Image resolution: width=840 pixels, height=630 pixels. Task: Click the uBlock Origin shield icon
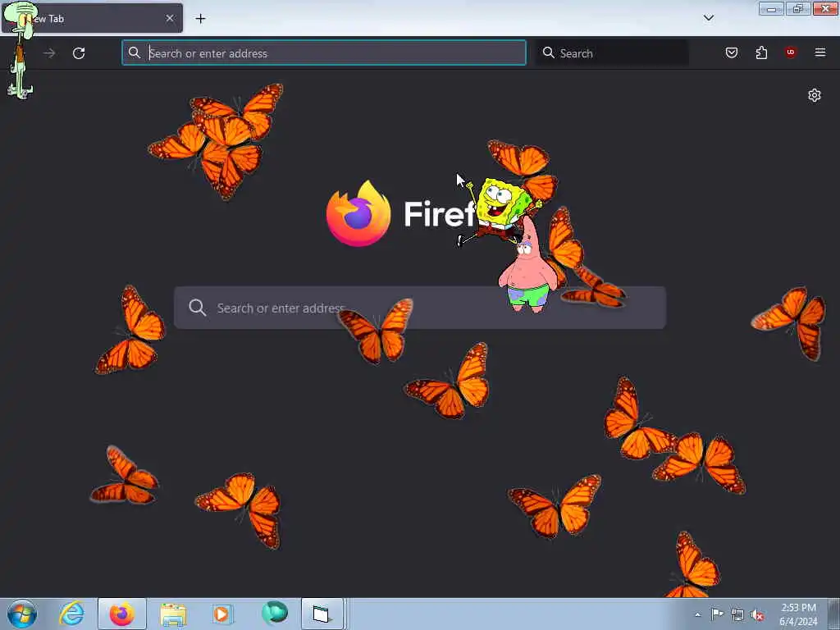(x=790, y=52)
